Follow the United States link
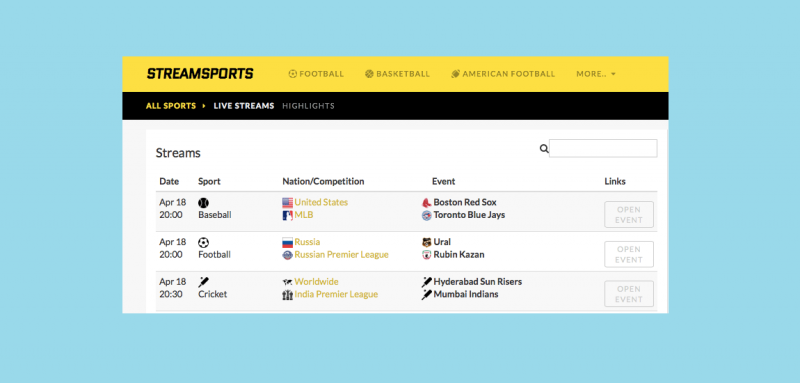The image size is (800, 383). point(321,202)
